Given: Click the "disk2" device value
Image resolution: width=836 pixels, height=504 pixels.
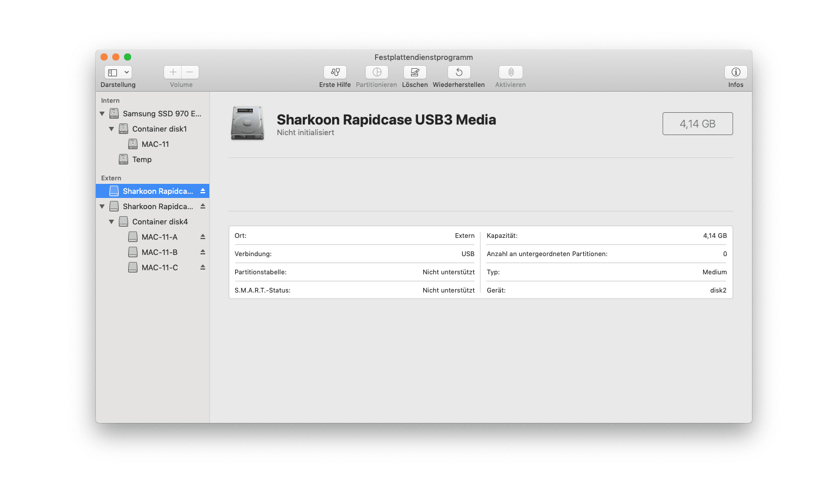Looking at the screenshot, I should click(x=718, y=290).
